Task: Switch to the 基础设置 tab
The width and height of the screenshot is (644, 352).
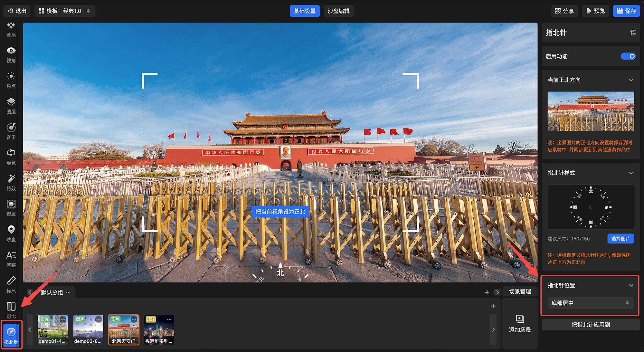Action: click(304, 11)
